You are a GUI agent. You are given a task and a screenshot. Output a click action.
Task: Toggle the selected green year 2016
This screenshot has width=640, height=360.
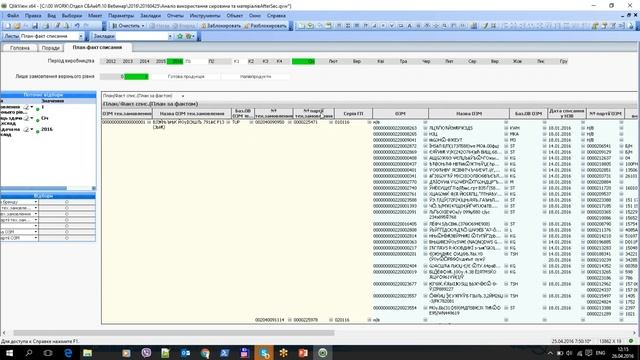click(x=175, y=61)
